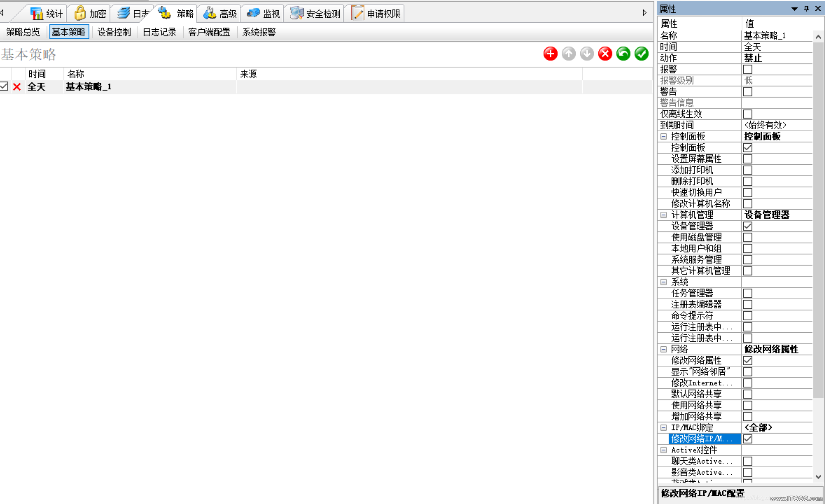Click the 来源 column header

click(x=409, y=74)
